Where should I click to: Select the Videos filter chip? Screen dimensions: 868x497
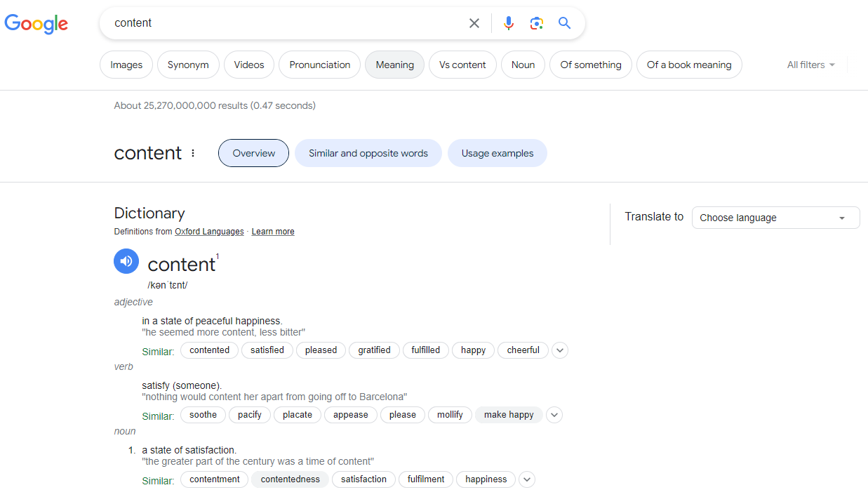click(249, 65)
